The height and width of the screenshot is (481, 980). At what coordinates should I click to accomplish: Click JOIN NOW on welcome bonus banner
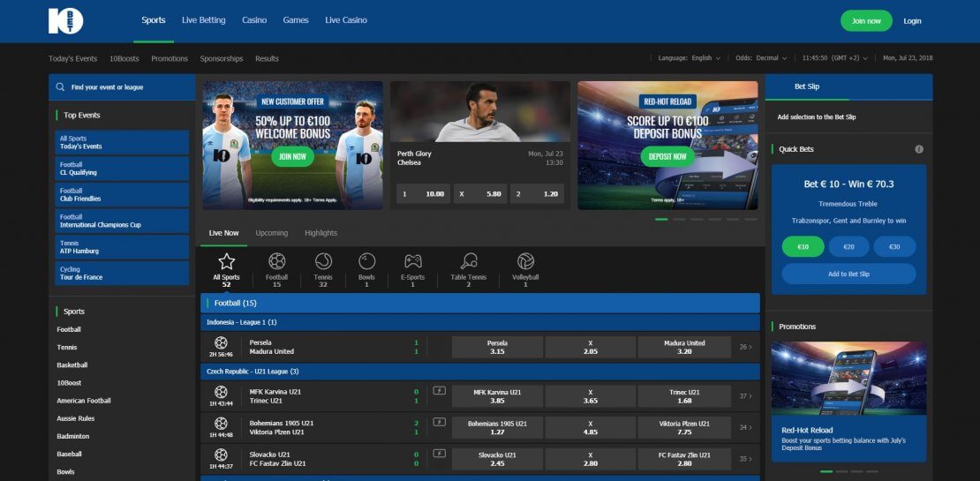[x=292, y=156]
